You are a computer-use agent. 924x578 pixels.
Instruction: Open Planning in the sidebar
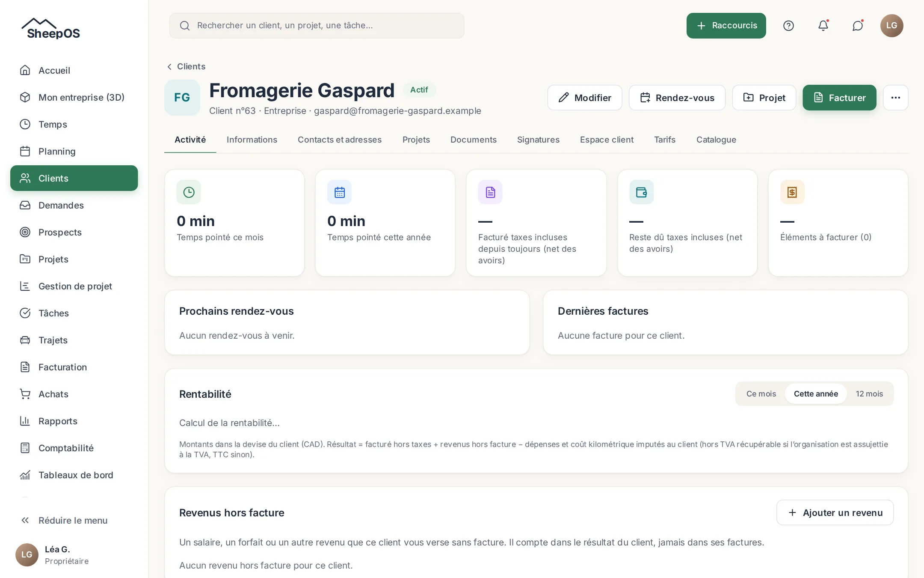[74, 151]
